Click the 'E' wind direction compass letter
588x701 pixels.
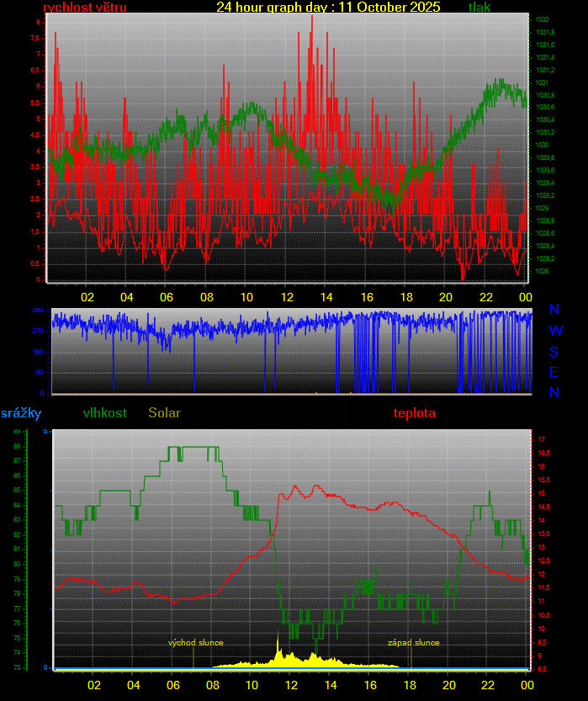pyautogui.click(x=554, y=372)
